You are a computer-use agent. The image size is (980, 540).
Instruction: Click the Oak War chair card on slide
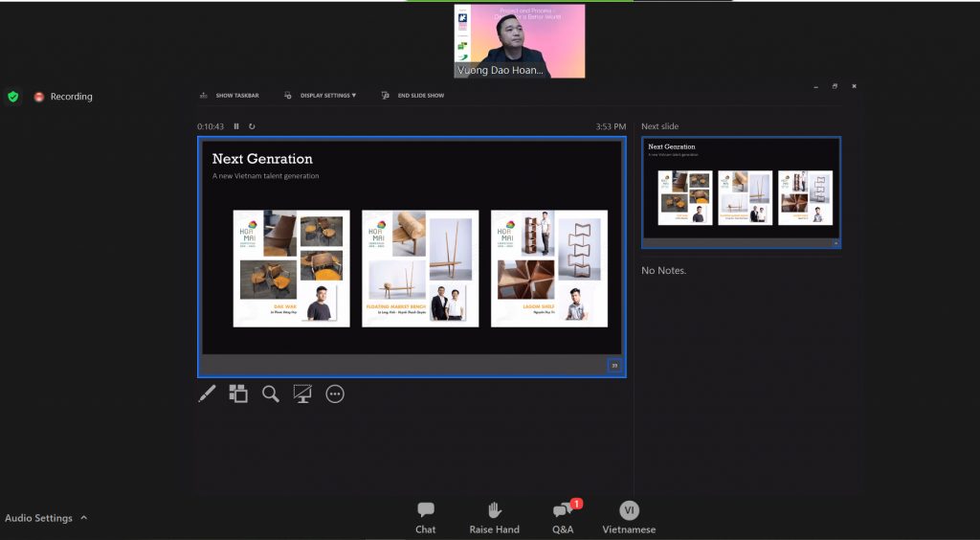291,268
